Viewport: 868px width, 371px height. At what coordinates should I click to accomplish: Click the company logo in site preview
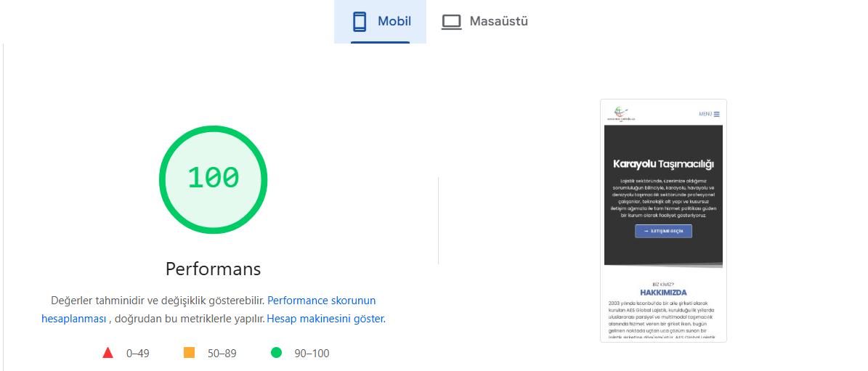(621, 114)
